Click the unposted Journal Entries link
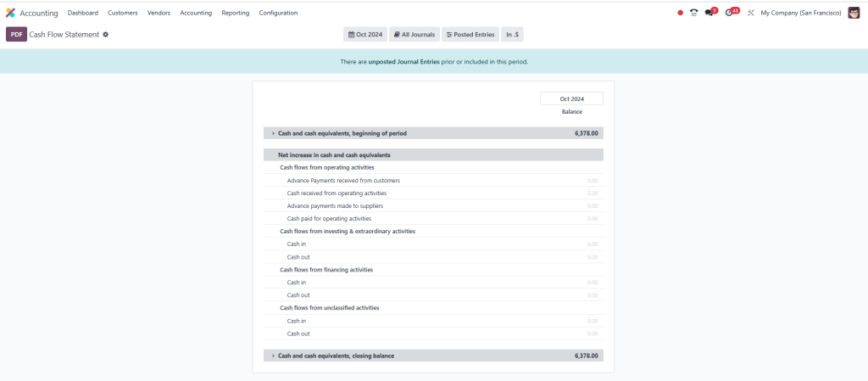 tap(404, 62)
